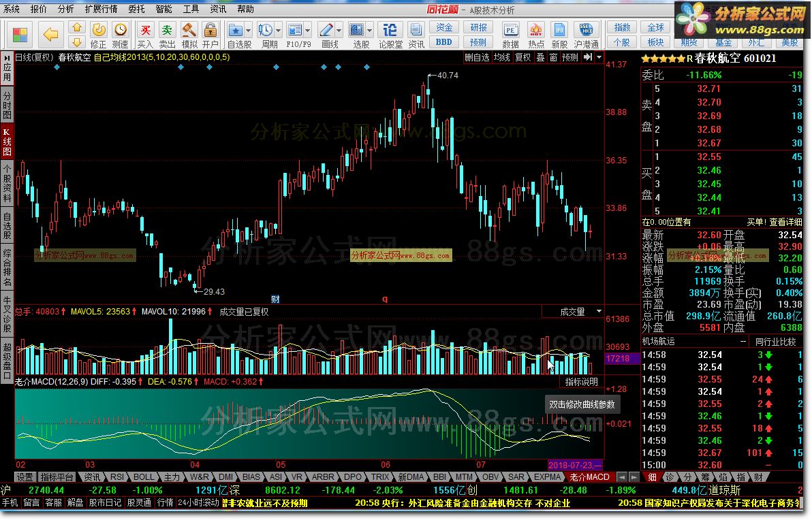The height and width of the screenshot is (520, 812).
Task: Select the 细 detail tab under the tick list
Action: point(652,477)
